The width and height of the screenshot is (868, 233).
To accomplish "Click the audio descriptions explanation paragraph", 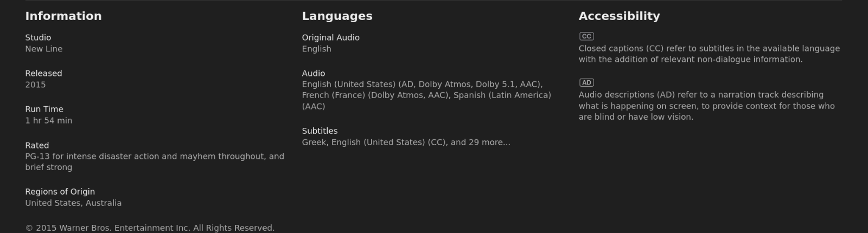I will [x=707, y=106].
